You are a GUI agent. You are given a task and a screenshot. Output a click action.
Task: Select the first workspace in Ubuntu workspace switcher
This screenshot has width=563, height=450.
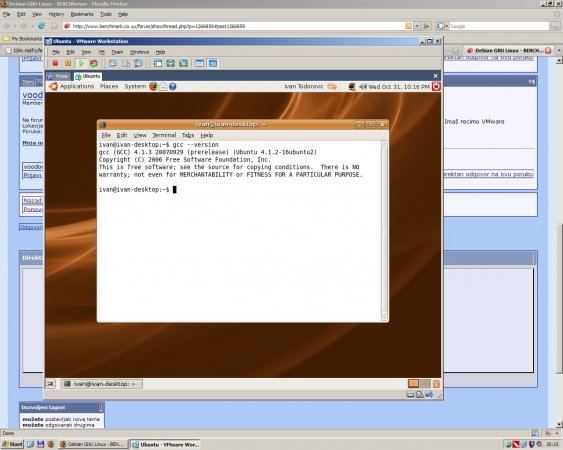[414, 384]
